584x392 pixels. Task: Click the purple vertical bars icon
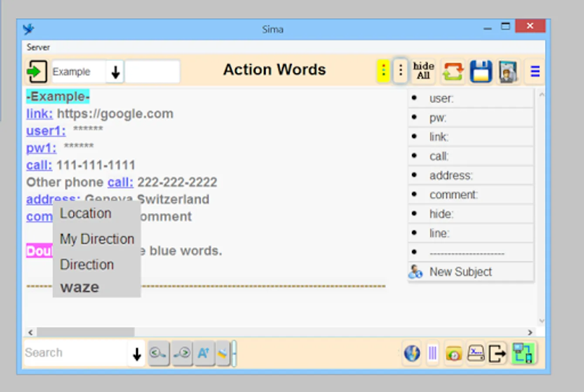[x=432, y=353]
